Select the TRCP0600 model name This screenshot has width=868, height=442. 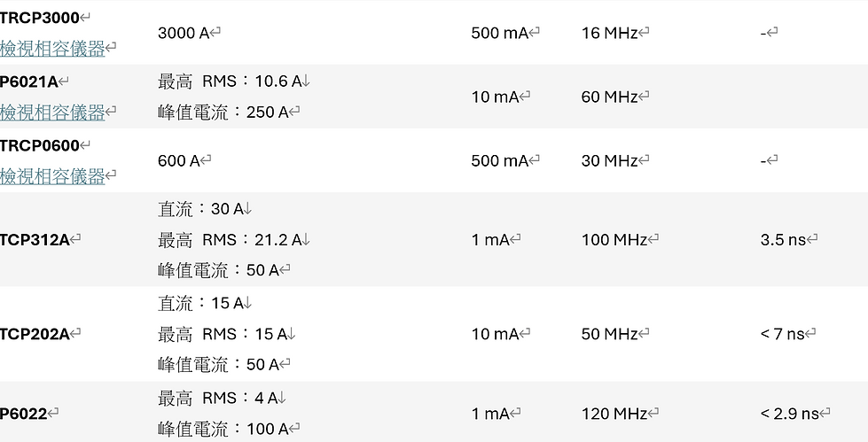(x=39, y=145)
